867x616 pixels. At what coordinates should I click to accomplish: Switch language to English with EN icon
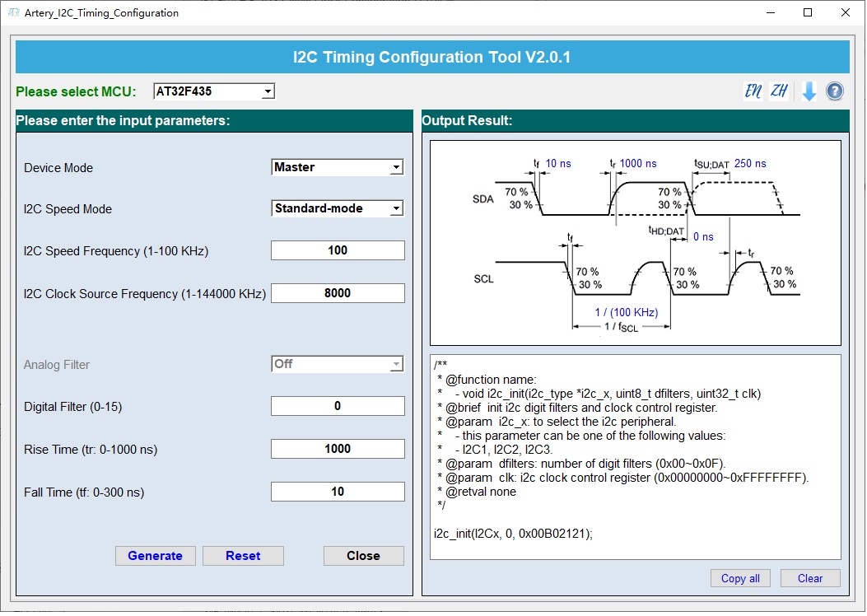(x=753, y=91)
